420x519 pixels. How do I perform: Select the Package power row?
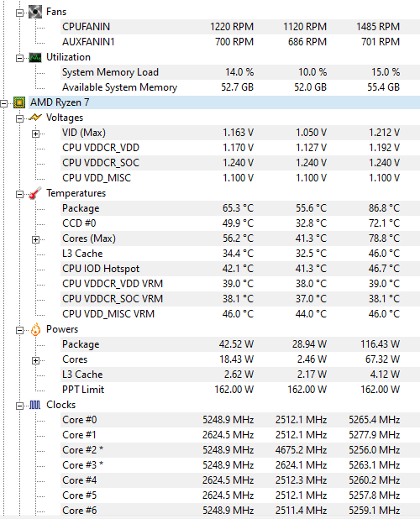(x=240, y=344)
